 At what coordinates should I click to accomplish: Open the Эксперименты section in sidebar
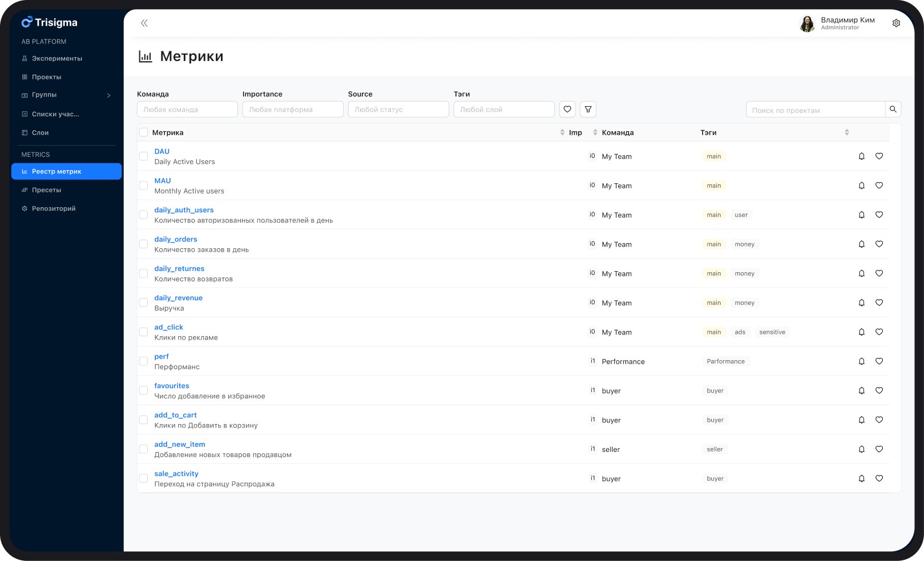[x=58, y=58]
